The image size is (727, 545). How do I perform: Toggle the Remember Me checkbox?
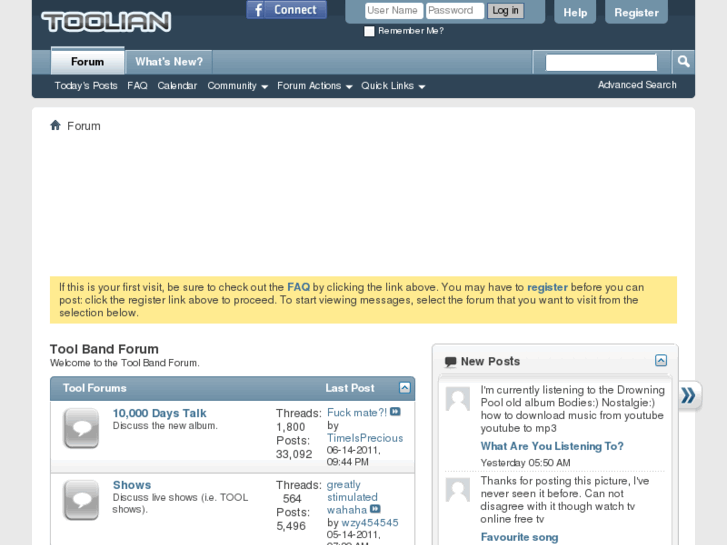[369, 31]
